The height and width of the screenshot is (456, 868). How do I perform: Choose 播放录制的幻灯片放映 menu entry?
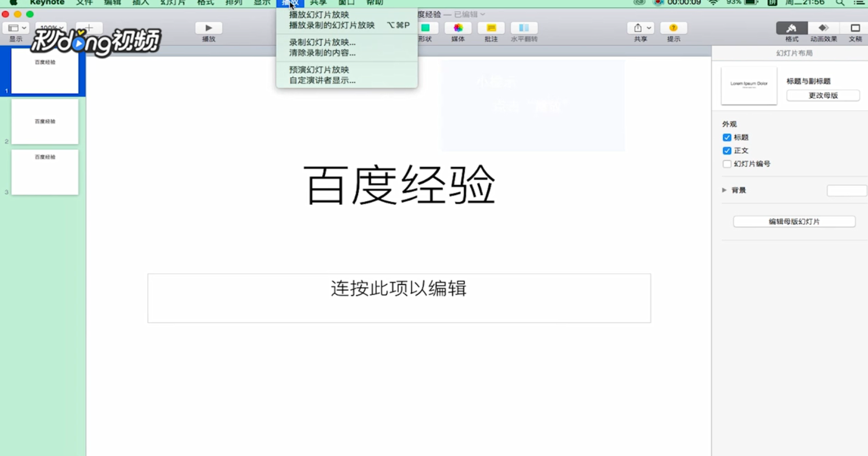347,25
